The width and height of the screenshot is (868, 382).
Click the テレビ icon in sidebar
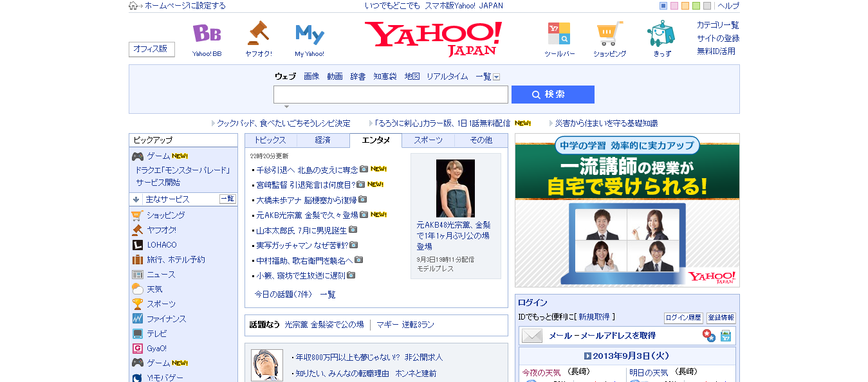[x=137, y=334]
